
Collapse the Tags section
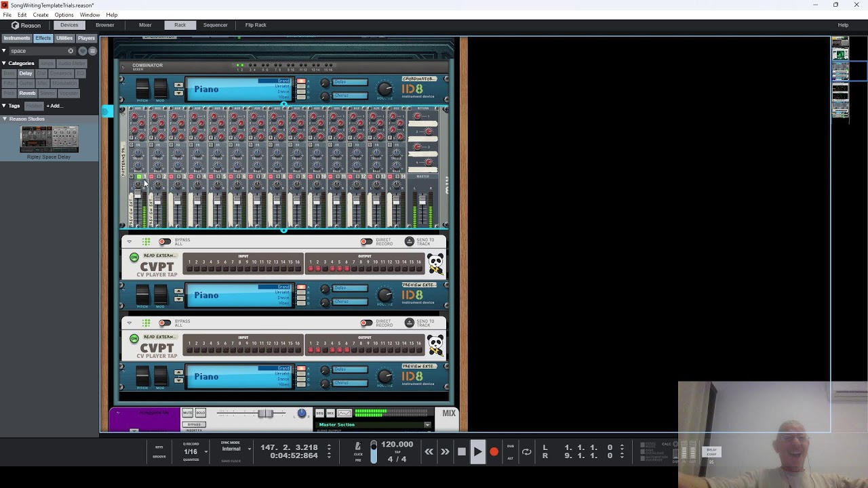(x=4, y=106)
